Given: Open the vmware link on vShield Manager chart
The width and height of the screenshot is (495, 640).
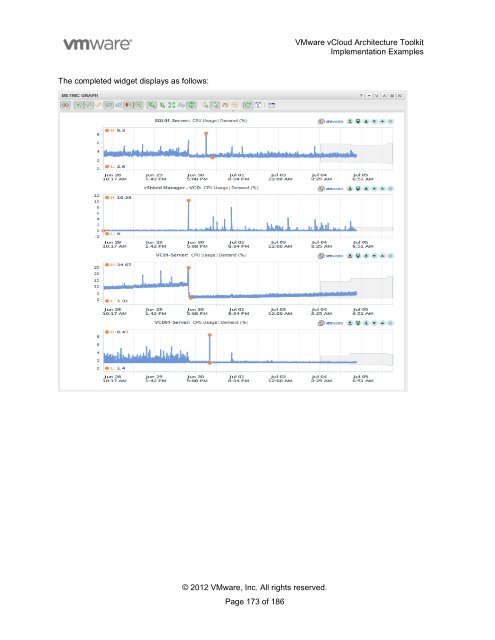Looking at the screenshot, I should click(x=331, y=189).
